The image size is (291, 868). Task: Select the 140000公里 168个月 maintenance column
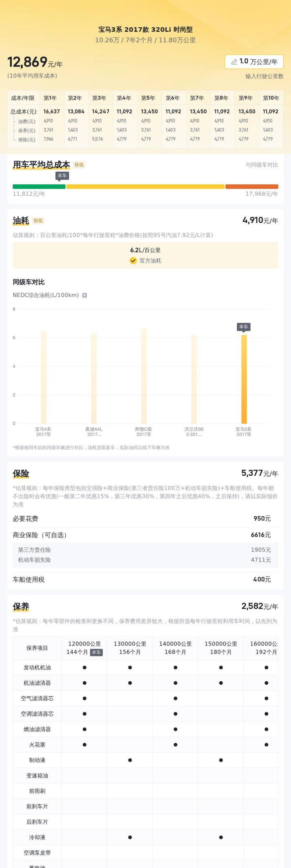175,648
